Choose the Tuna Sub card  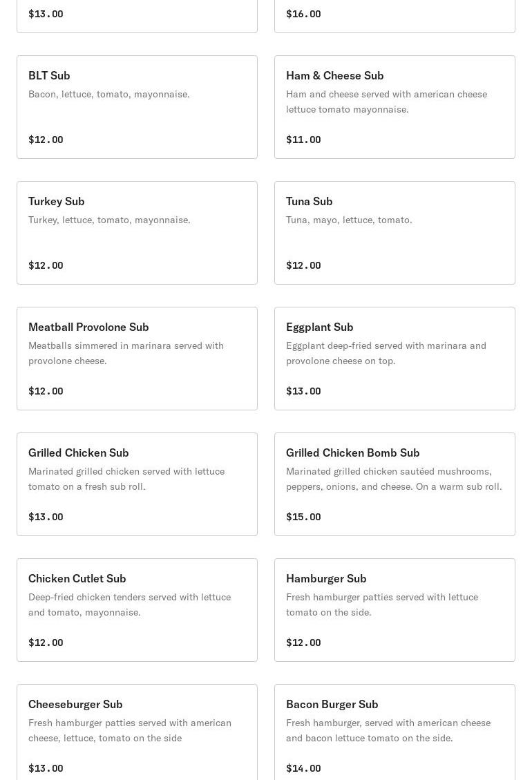[x=395, y=233]
